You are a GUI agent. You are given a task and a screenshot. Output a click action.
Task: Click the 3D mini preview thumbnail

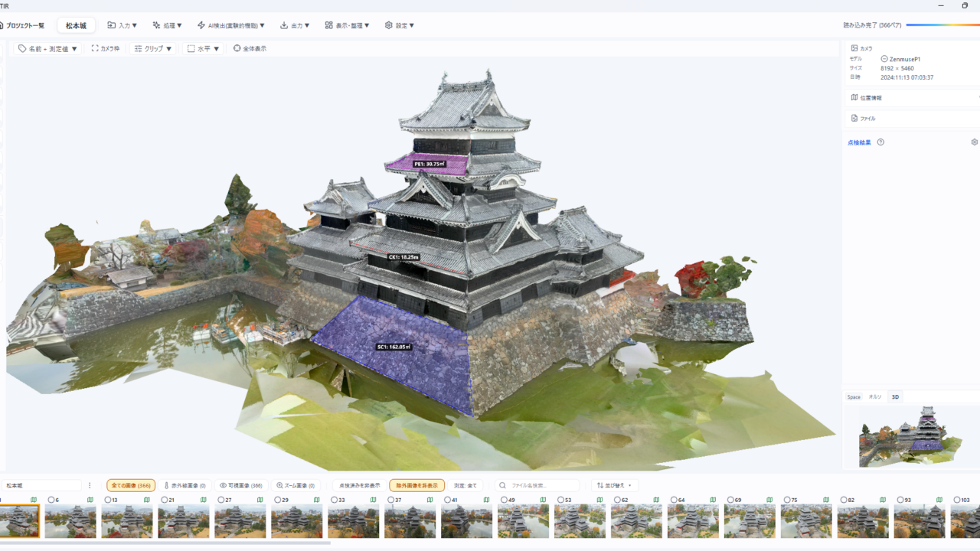(x=911, y=435)
